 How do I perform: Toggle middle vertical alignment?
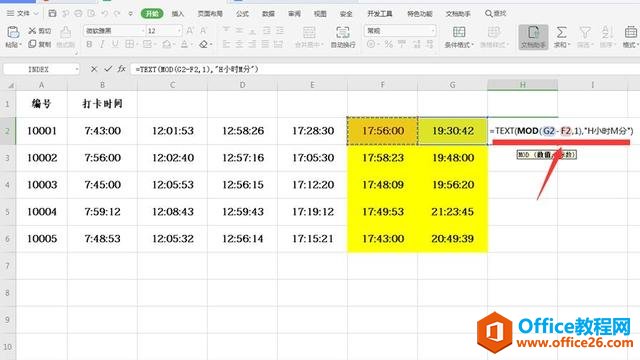coord(240,31)
